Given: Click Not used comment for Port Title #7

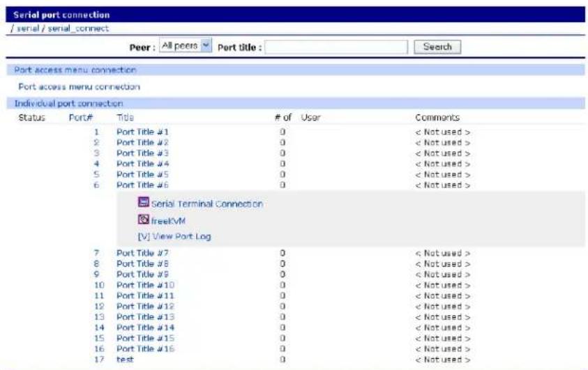Looking at the screenshot, I should point(442,253).
